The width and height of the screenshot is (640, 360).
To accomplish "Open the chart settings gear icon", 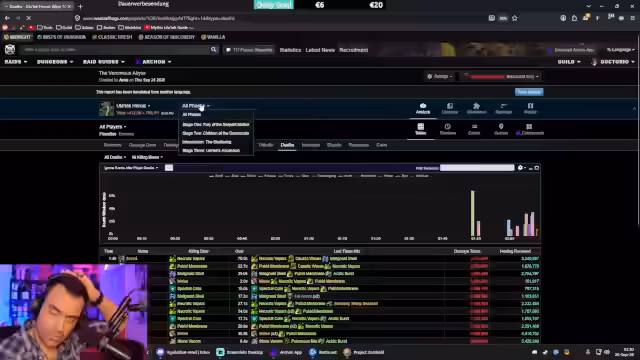I will pyautogui.click(x=520, y=168).
